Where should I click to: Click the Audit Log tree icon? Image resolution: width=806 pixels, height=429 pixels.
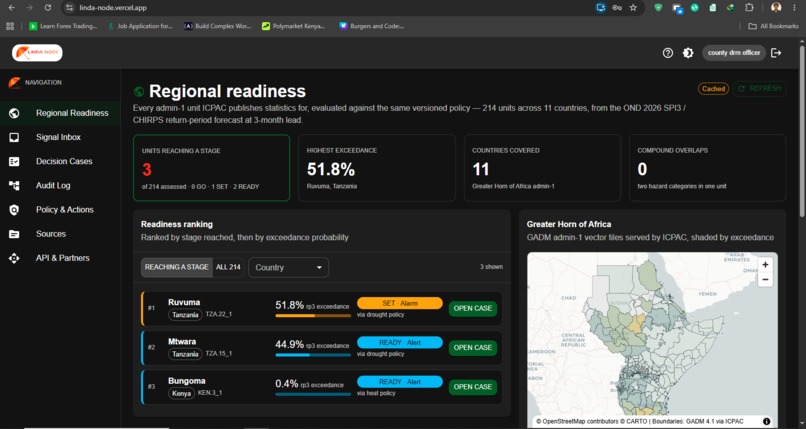pos(14,185)
